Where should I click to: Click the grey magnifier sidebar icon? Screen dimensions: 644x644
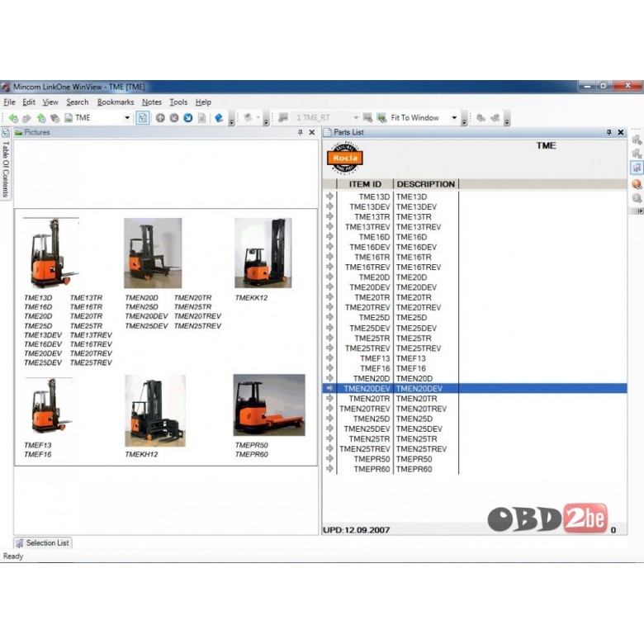pyautogui.click(x=637, y=198)
